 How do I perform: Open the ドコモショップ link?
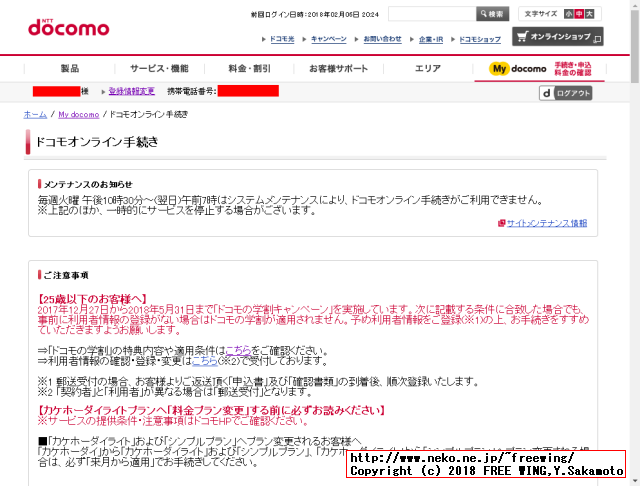click(480, 40)
